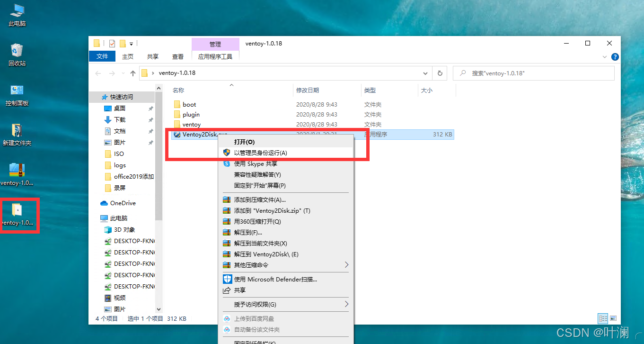Click the new folder Quick Access Toolbar icon
The image size is (644, 344).
click(123, 43)
